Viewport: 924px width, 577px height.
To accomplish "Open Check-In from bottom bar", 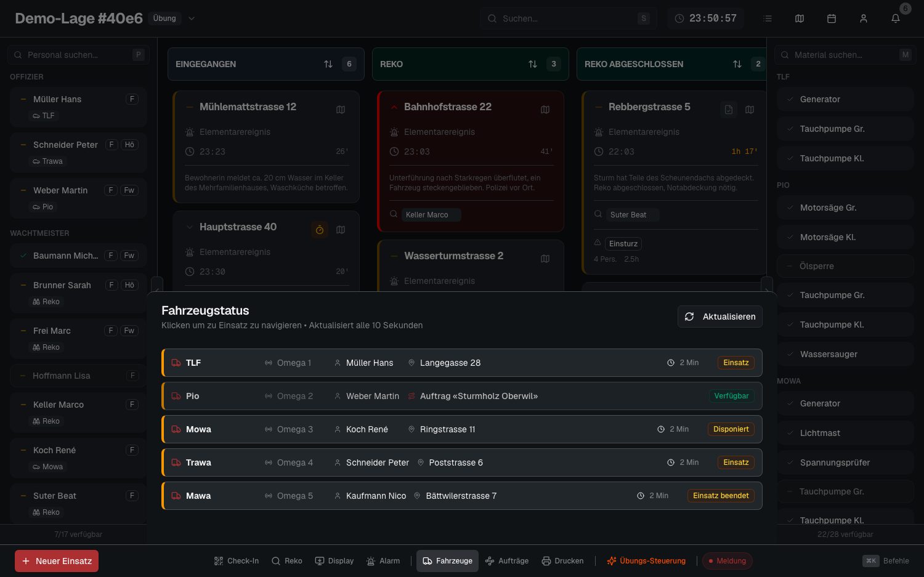I will coord(237,561).
